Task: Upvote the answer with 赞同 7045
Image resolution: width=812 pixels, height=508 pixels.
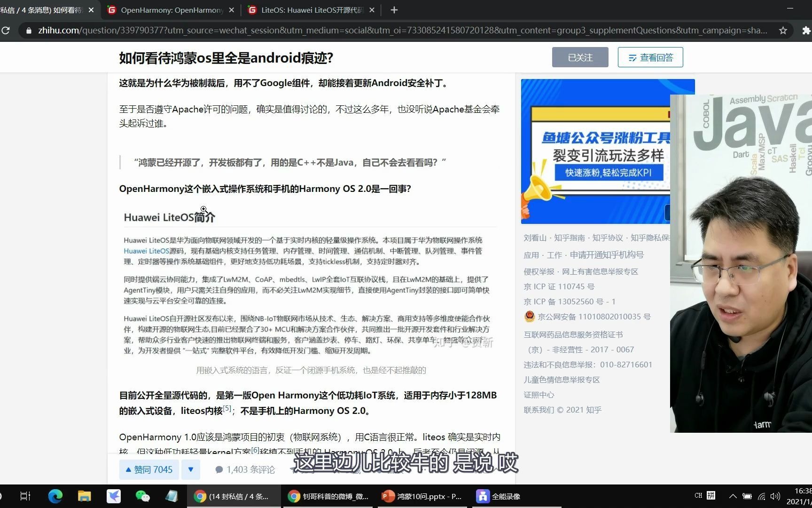Action: (x=148, y=469)
